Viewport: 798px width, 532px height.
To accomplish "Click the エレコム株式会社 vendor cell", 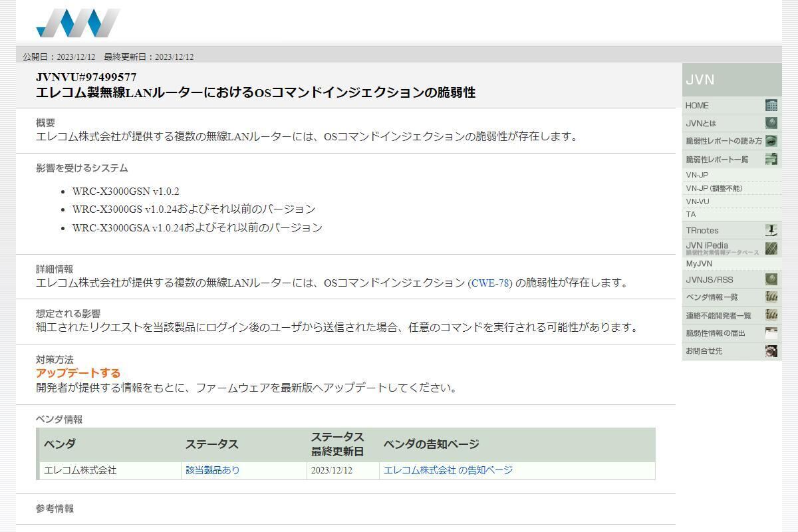I will (110, 470).
